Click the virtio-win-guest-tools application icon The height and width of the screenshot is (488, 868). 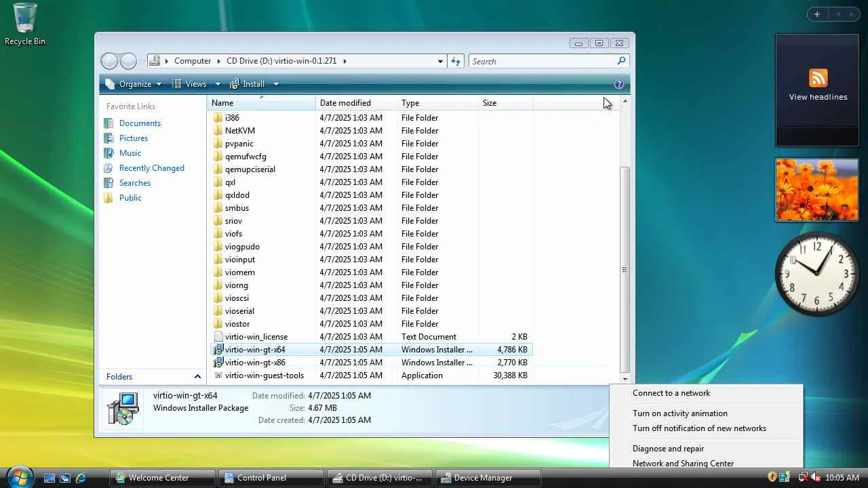pyautogui.click(x=218, y=375)
